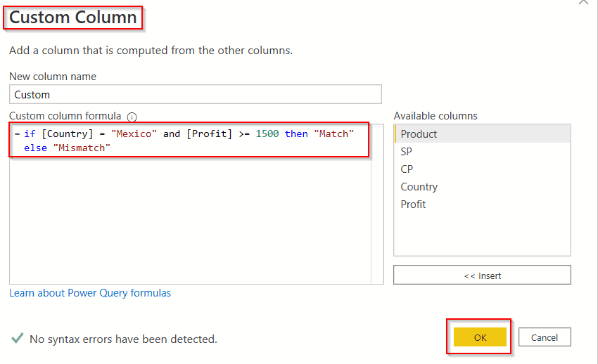Click the info icon beside Custom column formula
The image size is (598, 364).
tap(132, 117)
